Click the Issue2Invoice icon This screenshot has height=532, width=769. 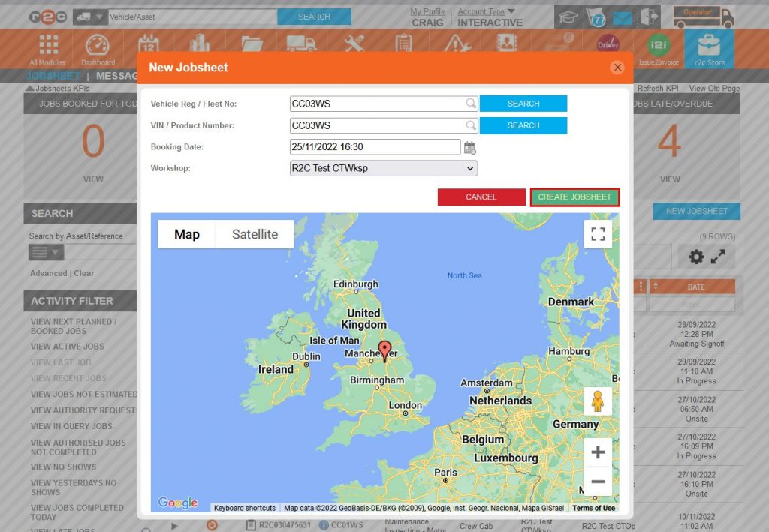[658, 47]
